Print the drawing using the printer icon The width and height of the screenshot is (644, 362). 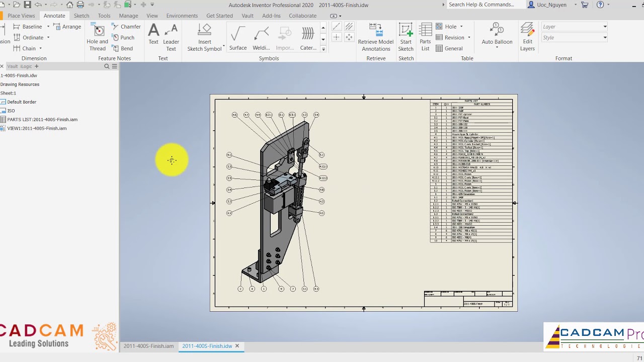coord(80,5)
